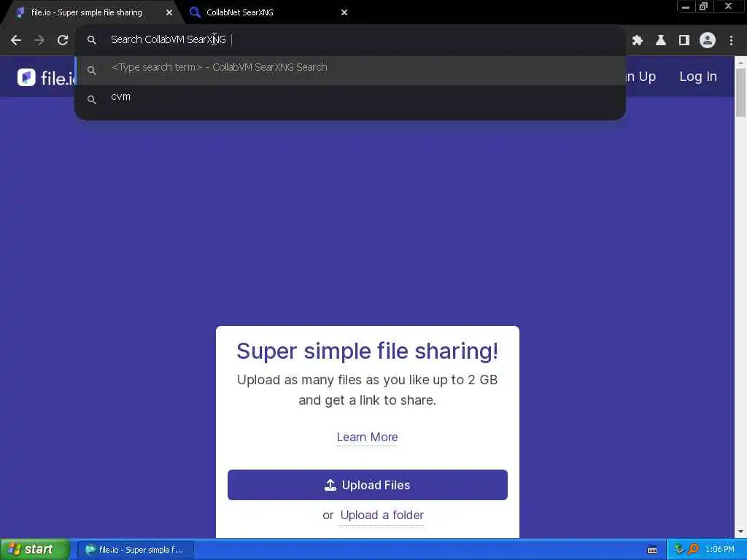
Task: Click the Upload a folder link
Action: [x=382, y=516]
